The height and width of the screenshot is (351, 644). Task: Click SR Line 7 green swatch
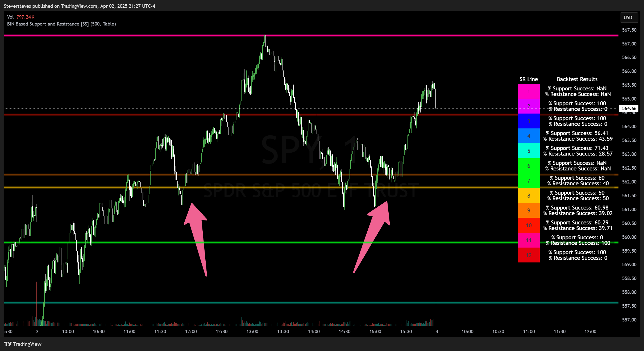(x=529, y=181)
